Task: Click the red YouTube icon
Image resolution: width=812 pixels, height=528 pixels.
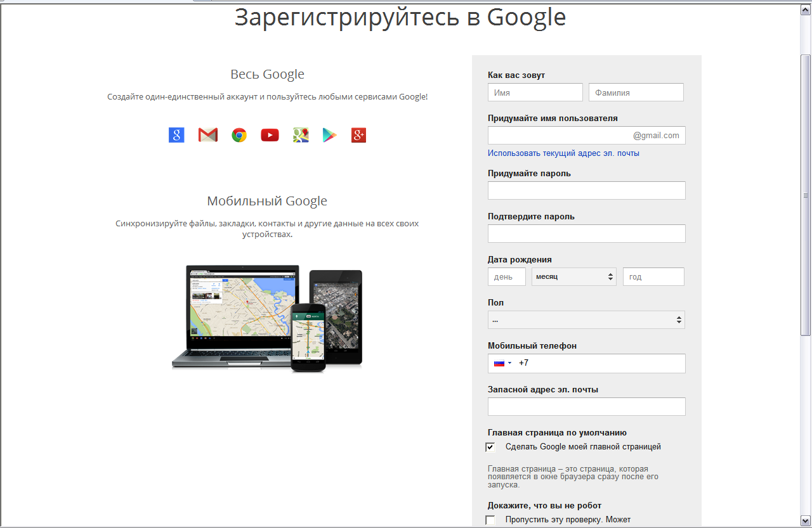Action: [x=270, y=135]
